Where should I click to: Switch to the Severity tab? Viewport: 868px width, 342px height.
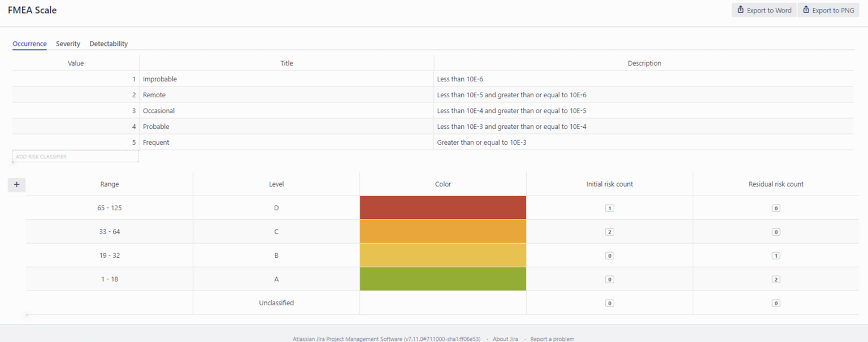[x=68, y=44]
